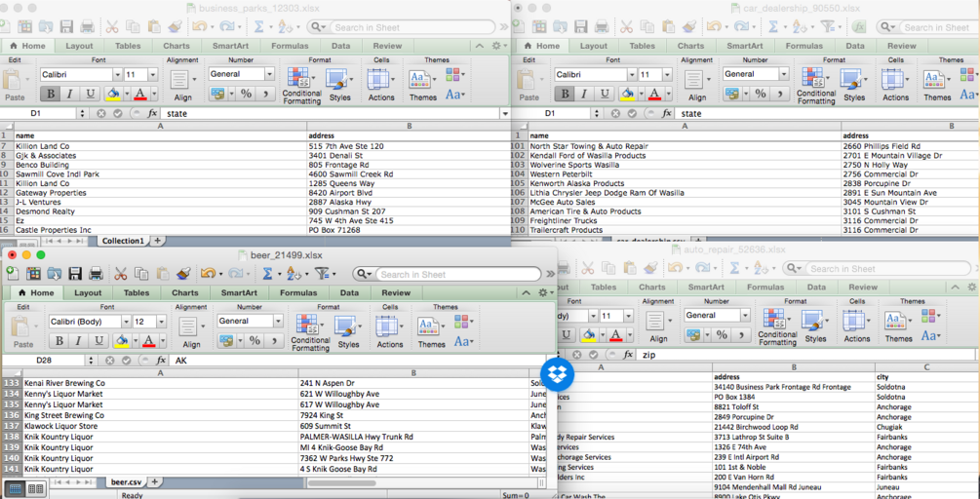Click the Dropbox badge icon
This screenshot has height=499, width=980.
(557, 374)
